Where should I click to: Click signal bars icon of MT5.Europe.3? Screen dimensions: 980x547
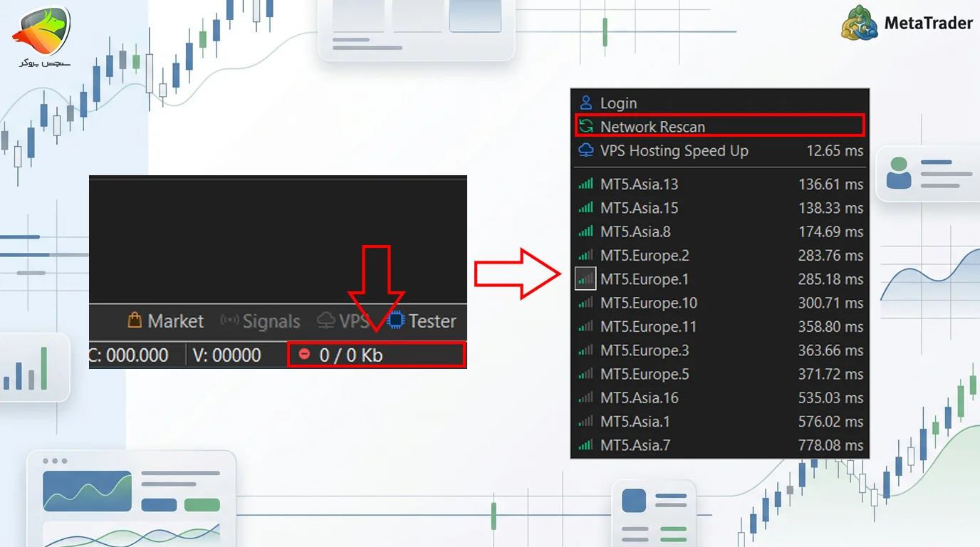(585, 350)
